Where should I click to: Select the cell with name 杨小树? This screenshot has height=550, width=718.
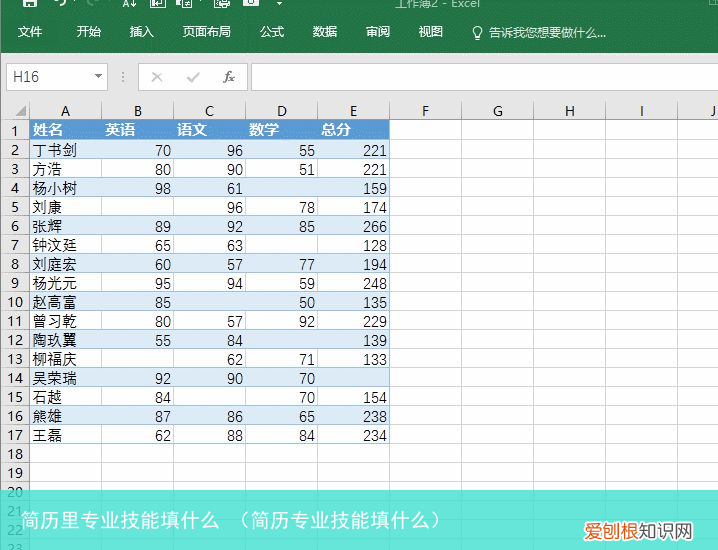65,188
